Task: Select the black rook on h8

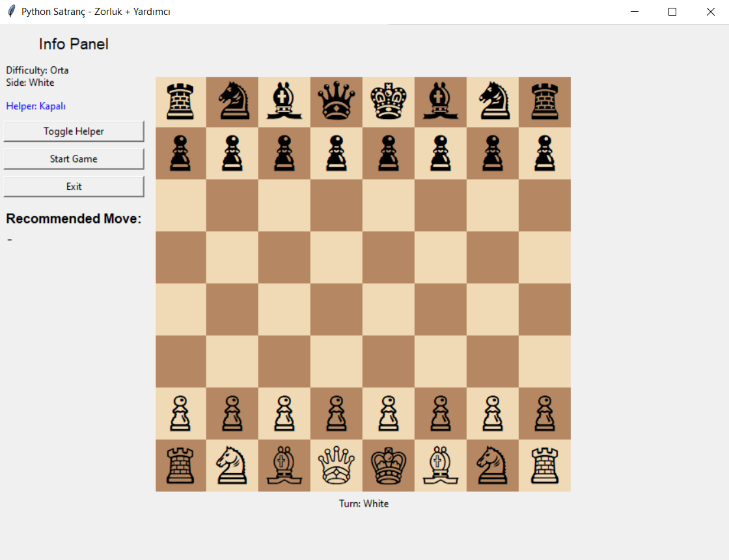Action: (545, 101)
